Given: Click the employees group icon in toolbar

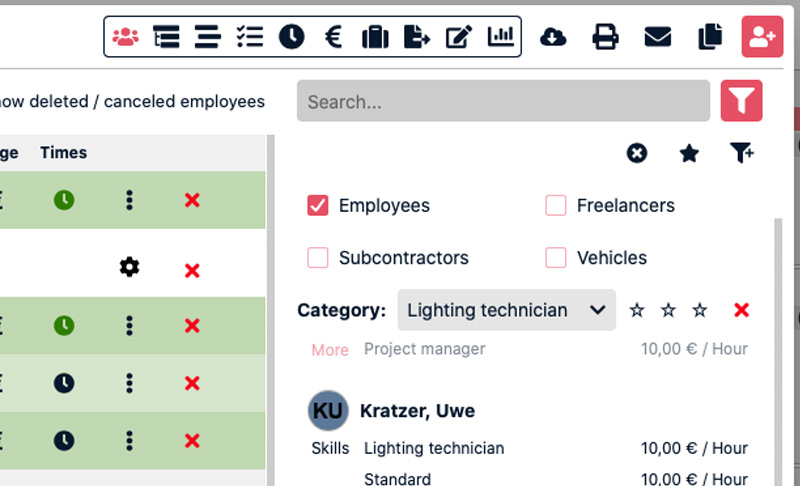Looking at the screenshot, I should [x=125, y=37].
